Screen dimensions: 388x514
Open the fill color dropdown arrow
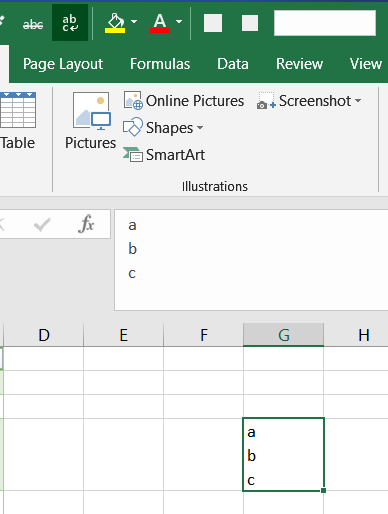pos(134,22)
